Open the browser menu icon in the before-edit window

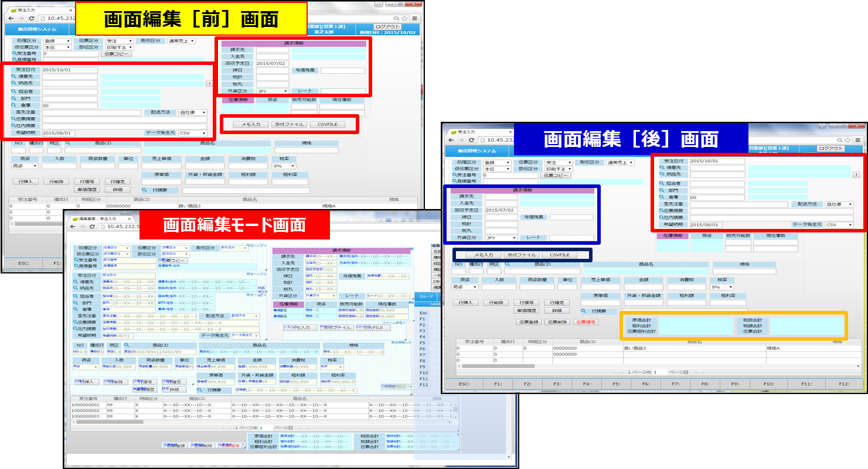coord(414,19)
